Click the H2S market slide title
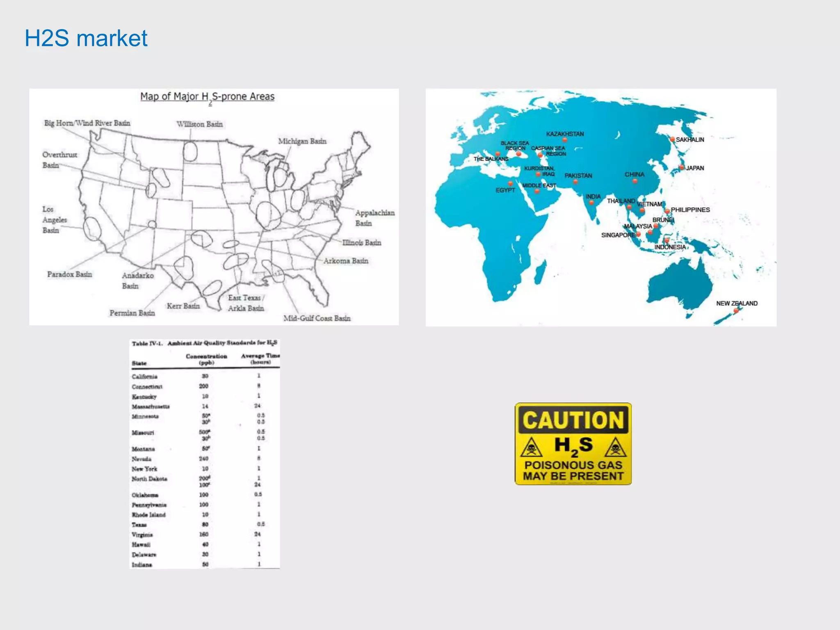 coord(86,38)
